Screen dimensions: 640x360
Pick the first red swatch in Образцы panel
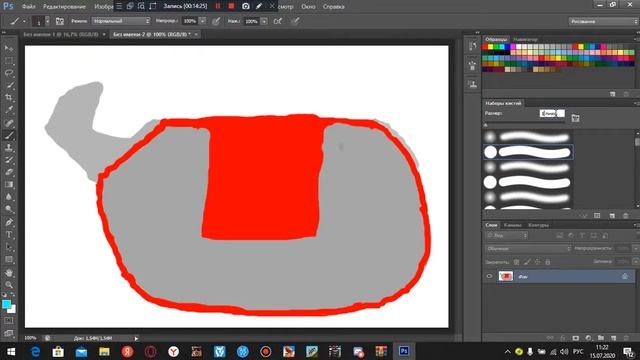pyautogui.click(x=485, y=47)
